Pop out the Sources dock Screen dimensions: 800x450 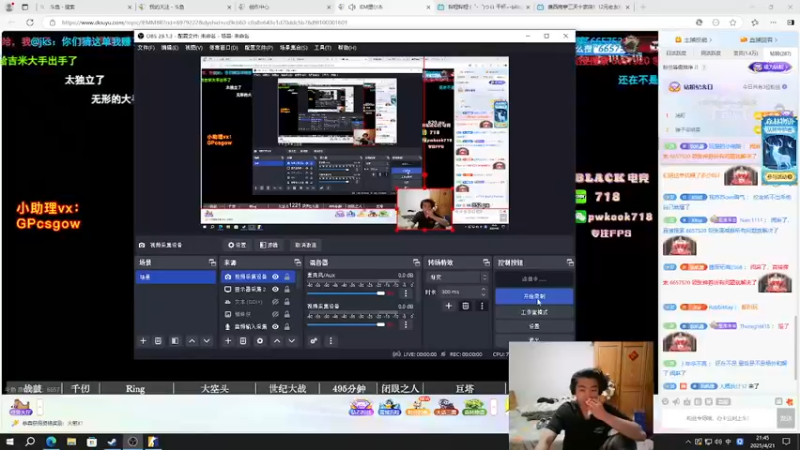(x=297, y=262)
